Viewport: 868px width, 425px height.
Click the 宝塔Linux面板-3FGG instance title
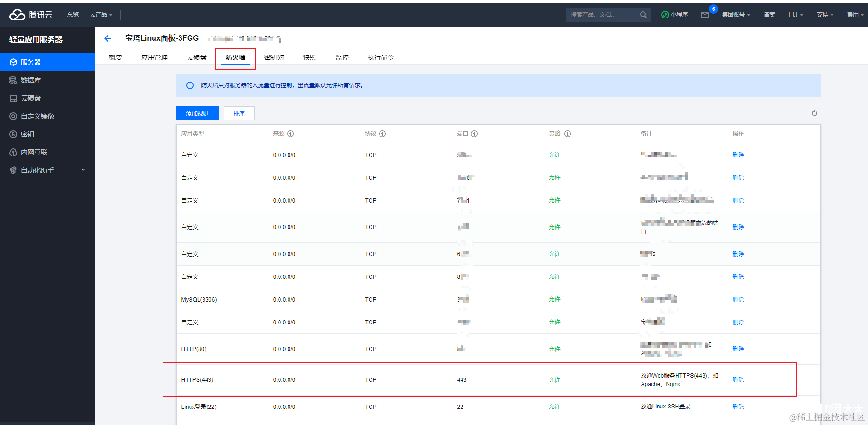coord(162,38)
